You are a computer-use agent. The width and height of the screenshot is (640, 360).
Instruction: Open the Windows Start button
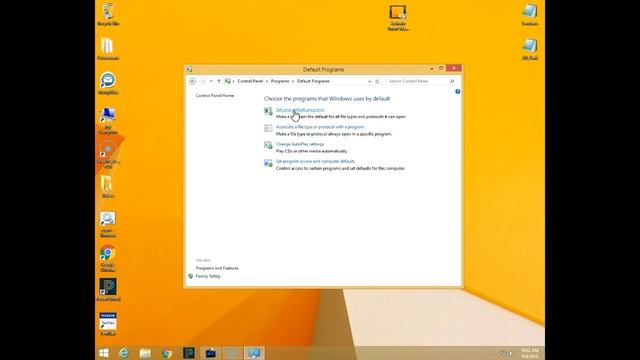point(104,353)
